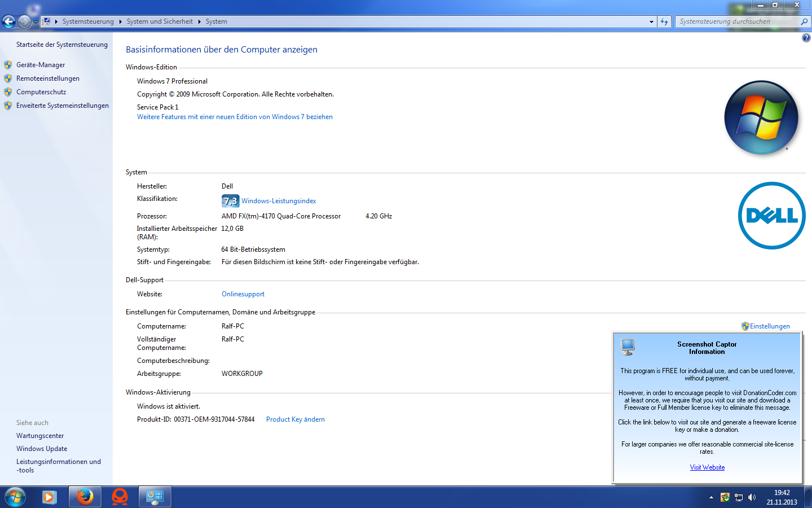Open the volume speaker tray icon
812x508 pixels.
pyautogui.click(x=752, y=497)
